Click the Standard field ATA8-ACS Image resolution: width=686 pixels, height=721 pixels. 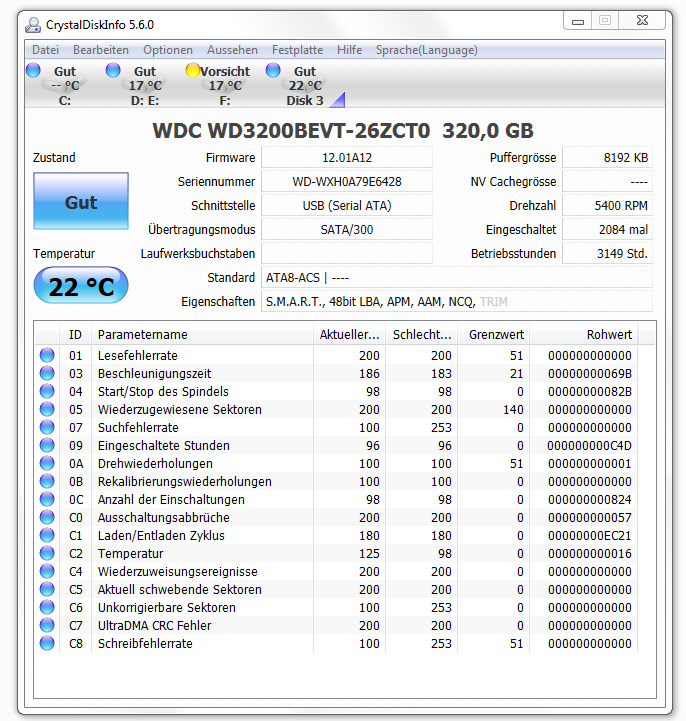(457, 278)
